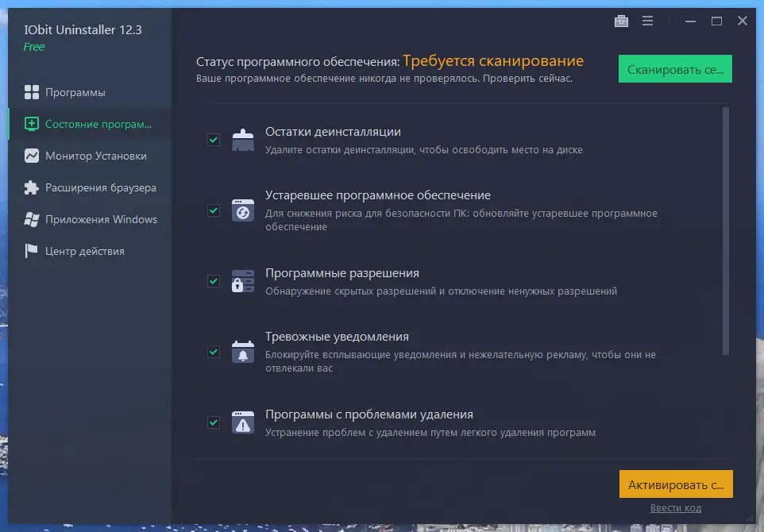Uncheck Программные разрешения
The height and width of the screenshot is (532, 764).
click(x=213, y=280)
